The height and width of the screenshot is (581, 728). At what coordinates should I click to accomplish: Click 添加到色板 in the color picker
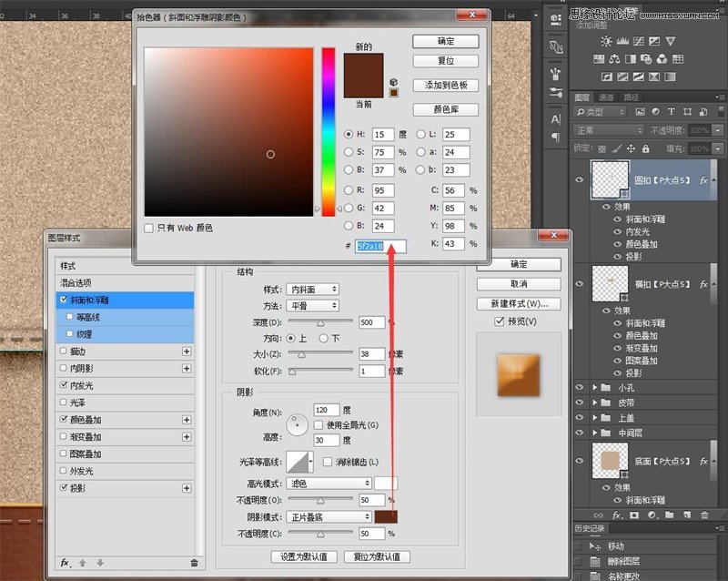pos(446,85)
